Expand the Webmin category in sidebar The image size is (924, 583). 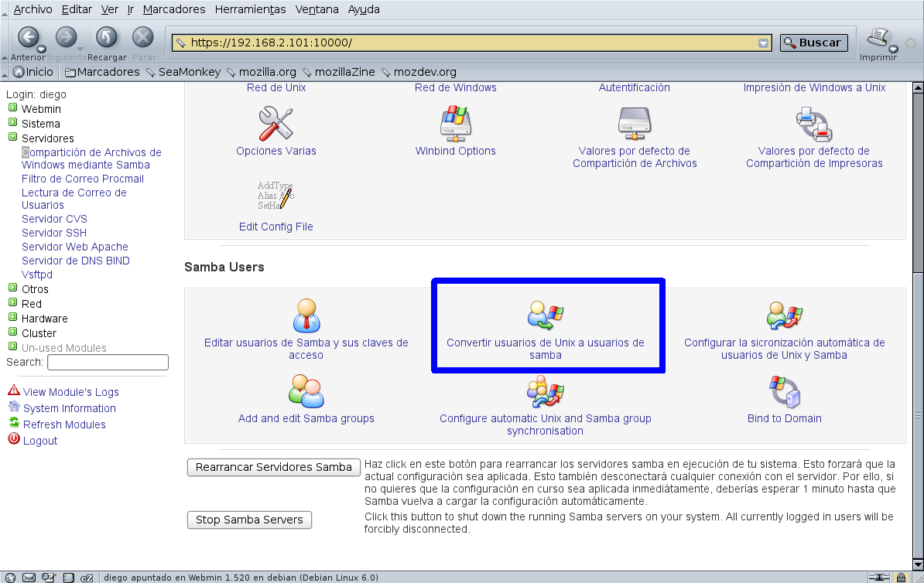(13, 107)
